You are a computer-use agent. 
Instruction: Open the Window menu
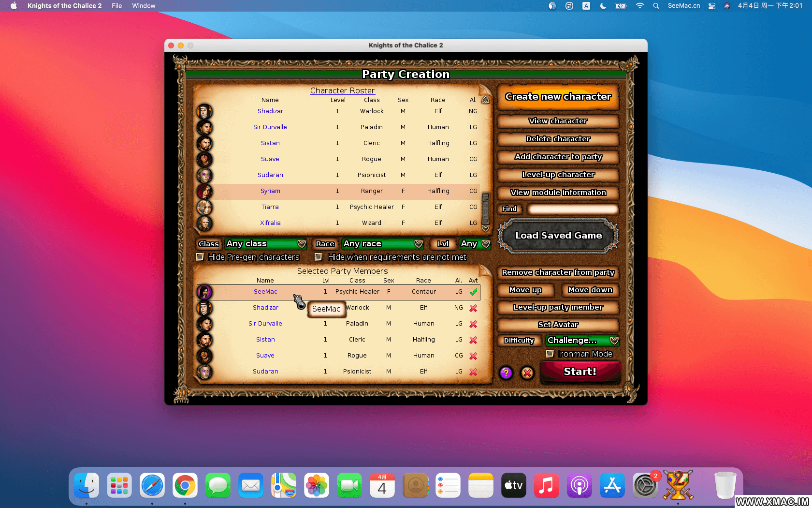(144, 6)
